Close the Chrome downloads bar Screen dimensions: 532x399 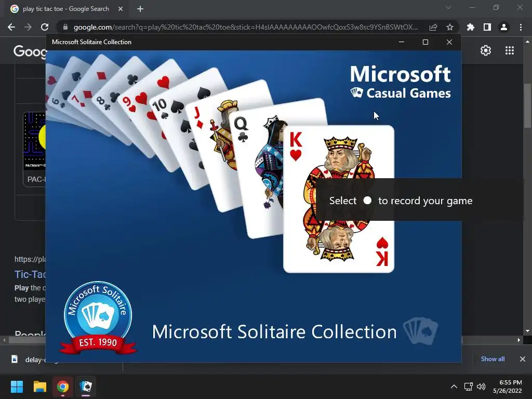coord(523,359)
